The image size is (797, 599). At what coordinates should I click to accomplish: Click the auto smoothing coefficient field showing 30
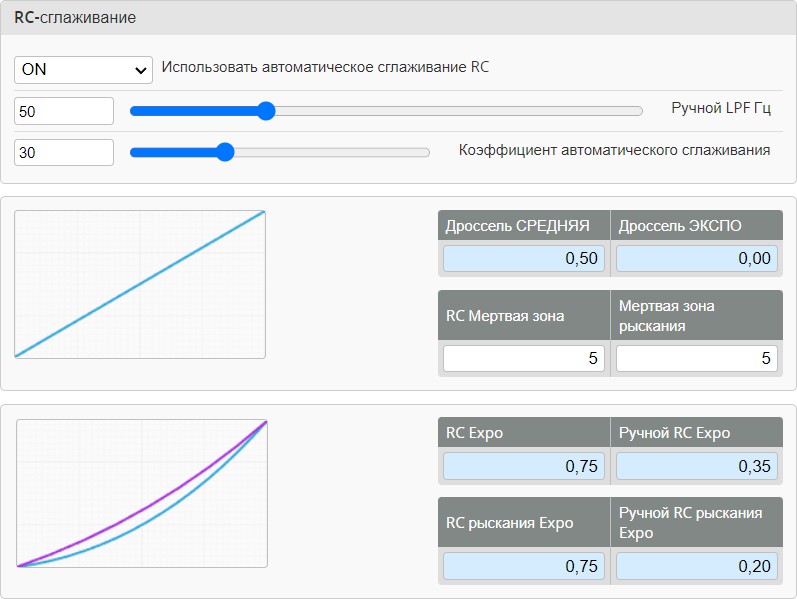click(64, 152)
